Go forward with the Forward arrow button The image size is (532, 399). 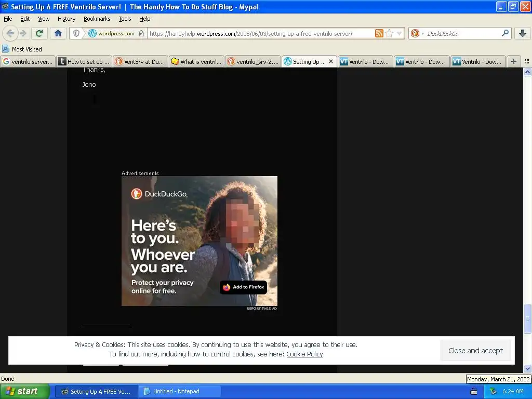(x=23, y=33)
